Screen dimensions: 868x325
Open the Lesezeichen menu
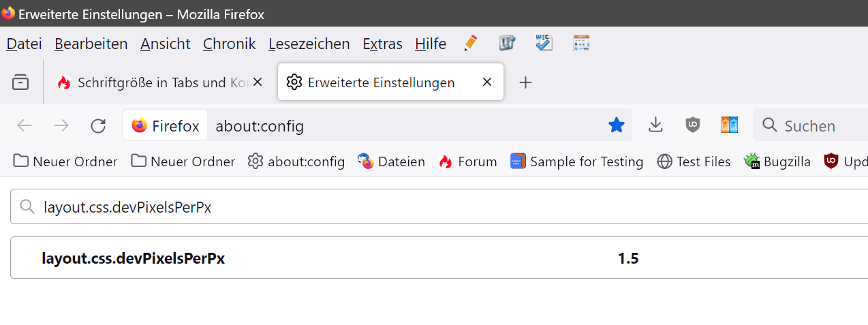309,44
